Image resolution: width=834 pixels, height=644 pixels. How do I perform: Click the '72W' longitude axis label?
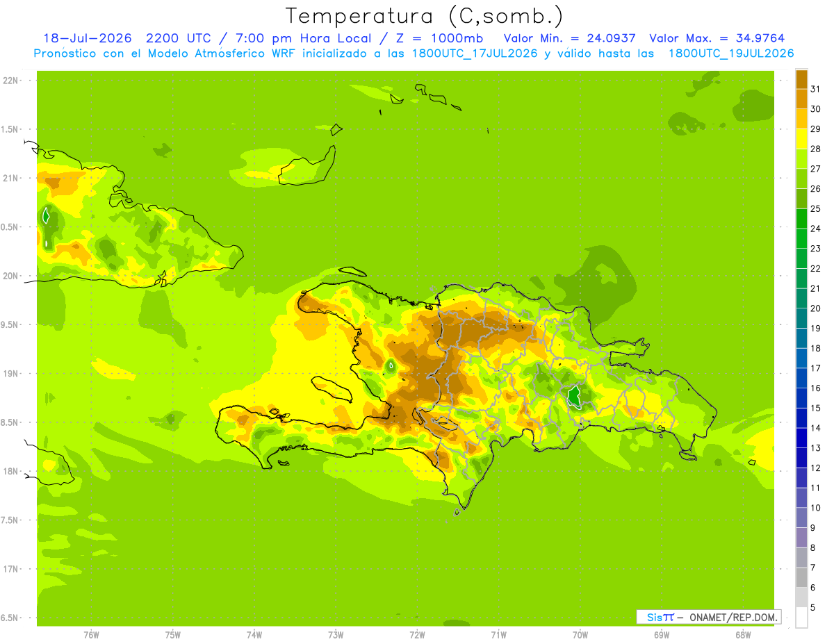click(417, 634)
